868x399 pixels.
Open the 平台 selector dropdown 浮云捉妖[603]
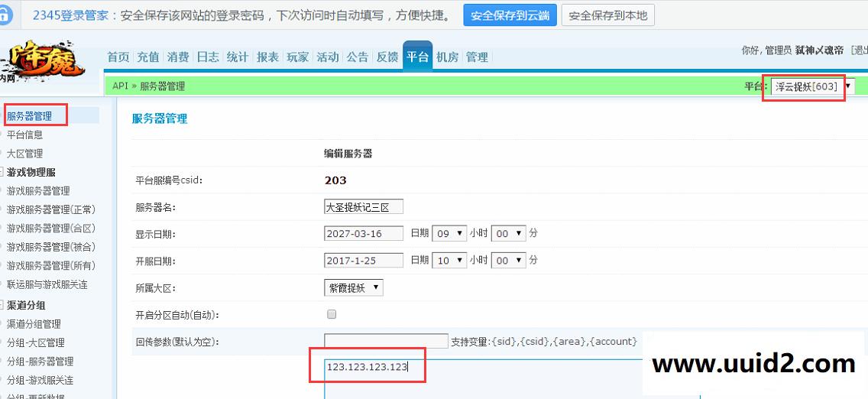click(x=813, y=86)
